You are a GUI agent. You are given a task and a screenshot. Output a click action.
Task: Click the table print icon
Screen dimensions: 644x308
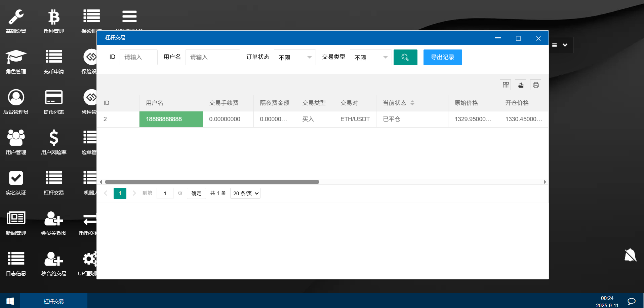pyautogui.click(x=535, y=85)
